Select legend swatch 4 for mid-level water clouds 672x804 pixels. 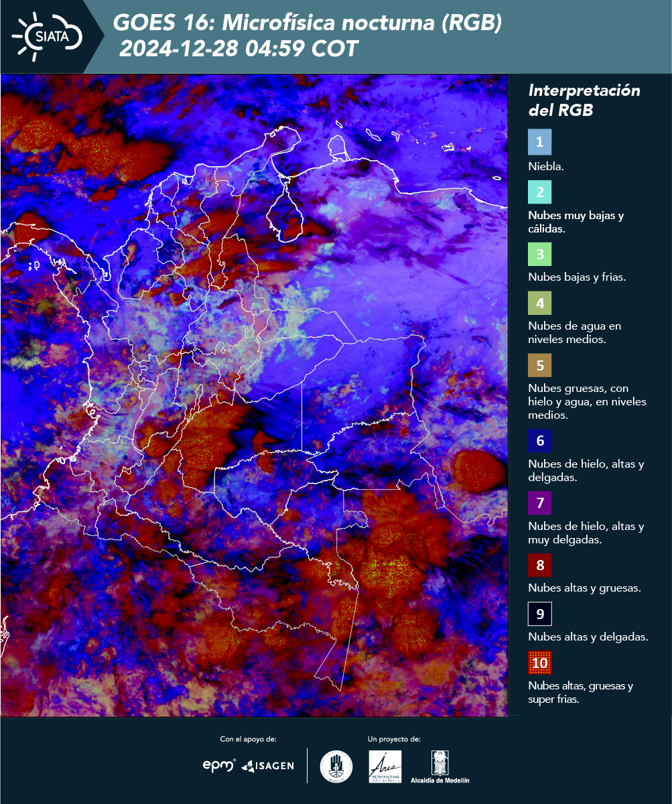(x=539, y=304)
